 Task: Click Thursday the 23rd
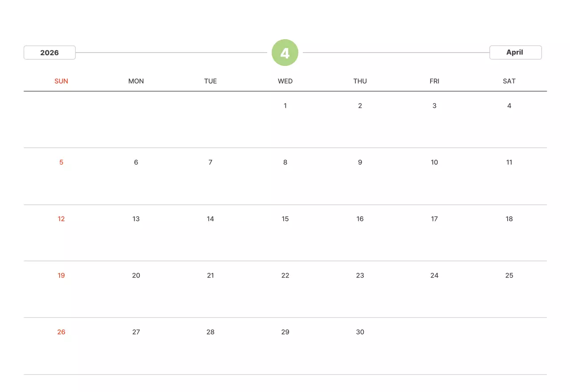tap(360, 275)
